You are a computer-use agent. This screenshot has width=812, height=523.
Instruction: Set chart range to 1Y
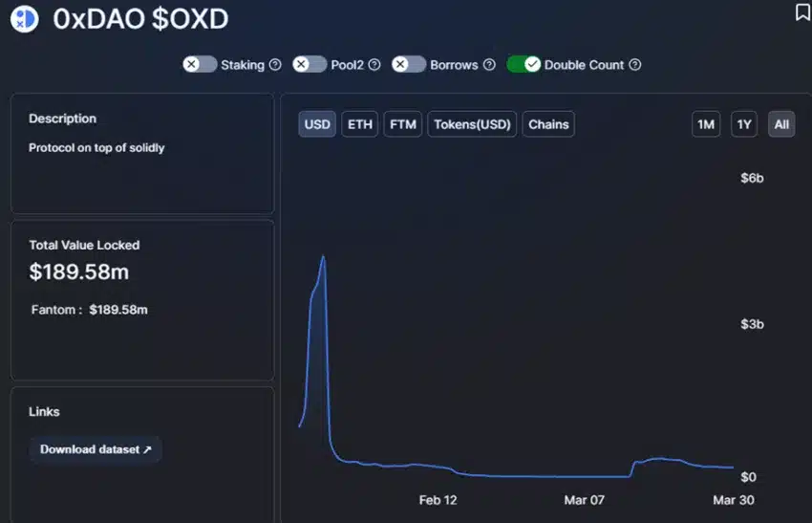click(x=744, y=124)
